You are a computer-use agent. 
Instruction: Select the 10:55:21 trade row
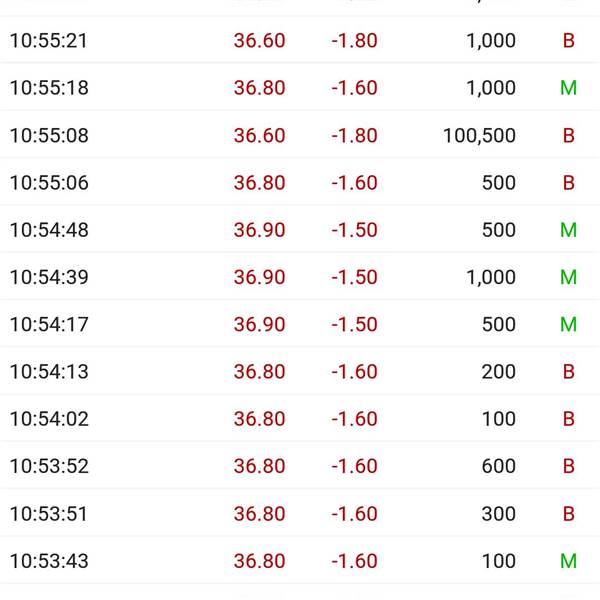click(x=300, y=40)
